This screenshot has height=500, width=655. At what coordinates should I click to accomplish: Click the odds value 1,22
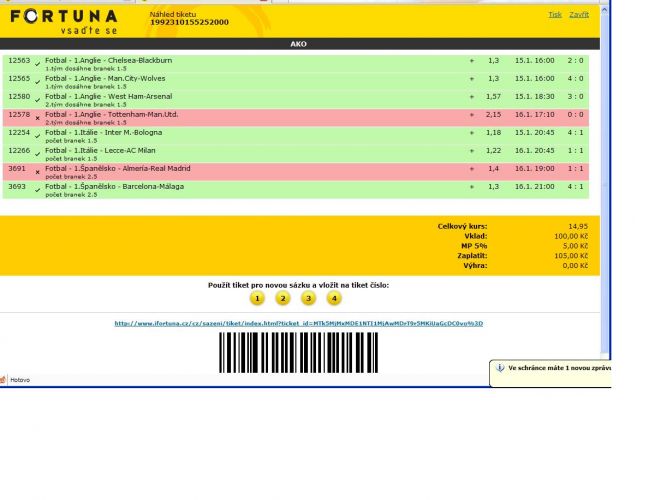pos(493,150)
